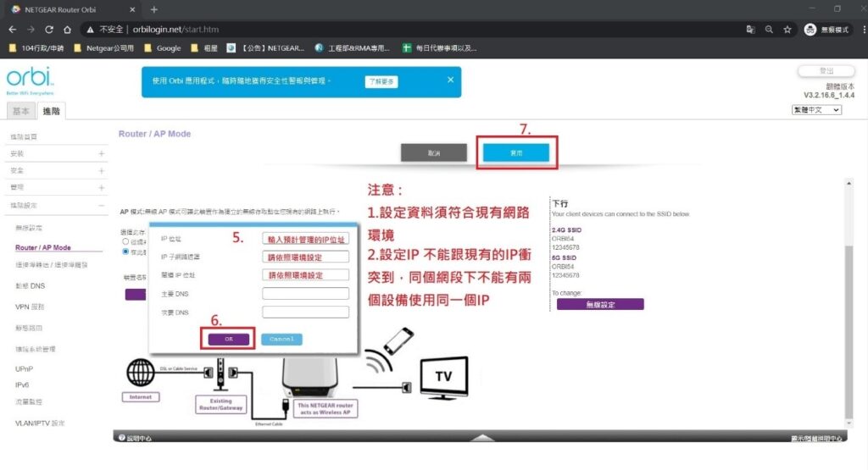This screenshot has width=868, height=470.
Task: Select the first radio button above the dialog
Action: [125, 241]
